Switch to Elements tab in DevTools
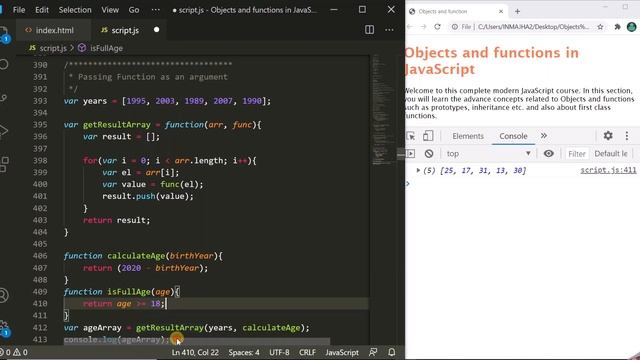The height and width of the screenshot is (360, 640). [x=468, y=136]
